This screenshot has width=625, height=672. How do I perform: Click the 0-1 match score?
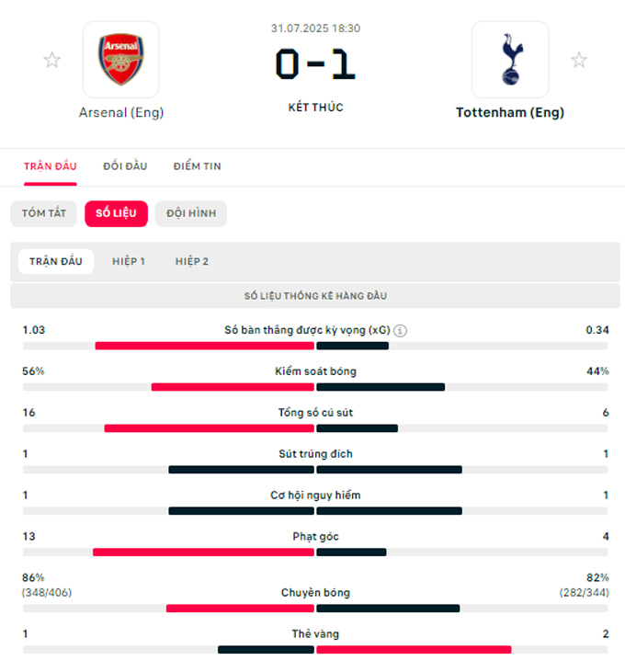click(x=315, y=64)
